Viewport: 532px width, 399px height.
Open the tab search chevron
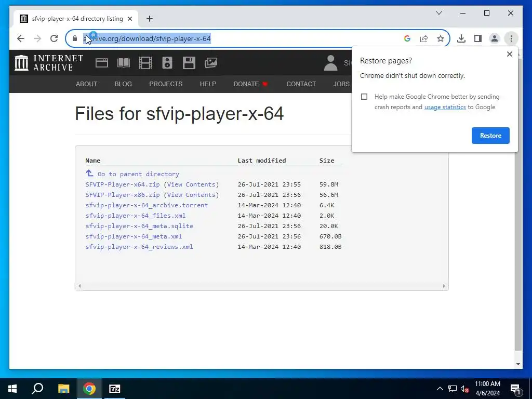(x=438, y=13)
